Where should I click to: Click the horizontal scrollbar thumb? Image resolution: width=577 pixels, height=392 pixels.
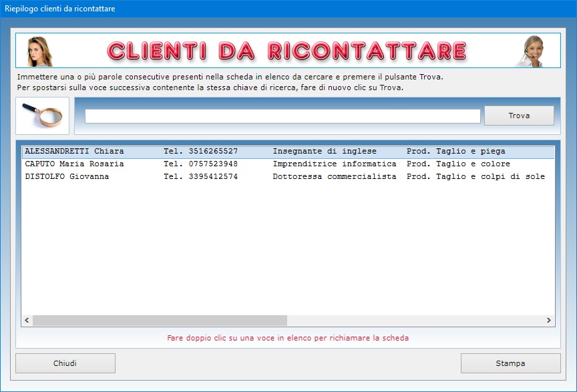tap(160, 321)
